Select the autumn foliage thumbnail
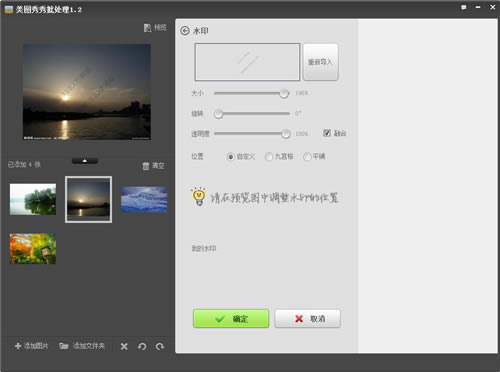 33,249
